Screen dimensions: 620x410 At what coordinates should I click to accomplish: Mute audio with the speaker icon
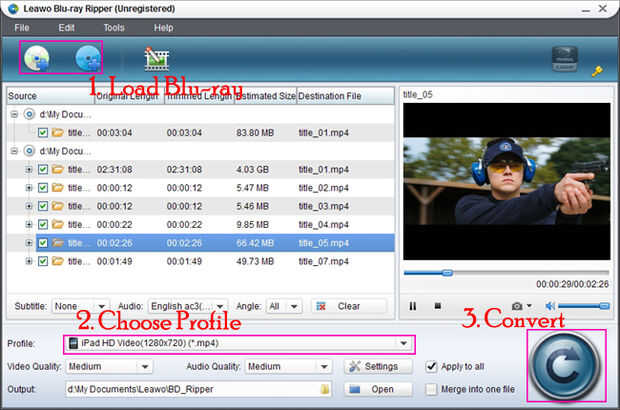550,306
